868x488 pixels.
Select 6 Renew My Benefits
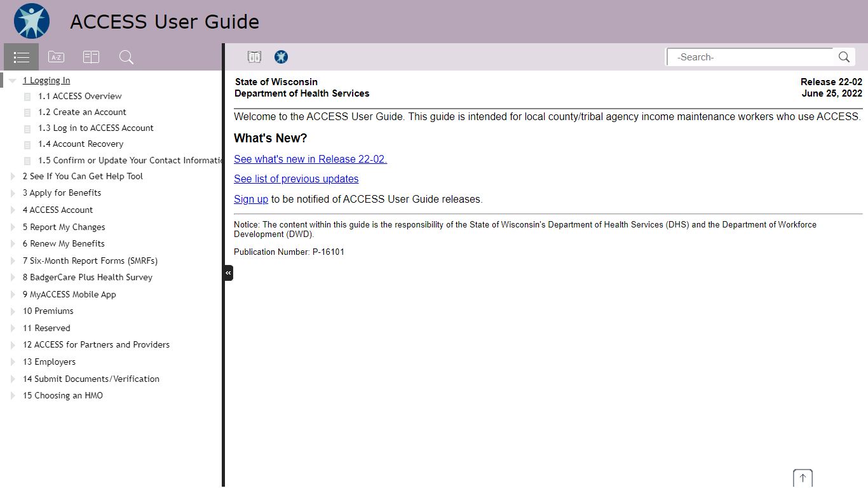click(64, 243)
